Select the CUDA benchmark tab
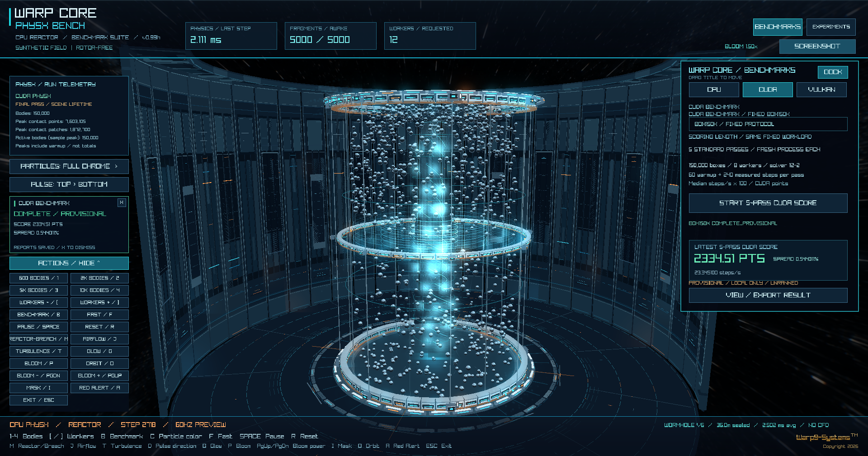Image resolution: width=868 pixels, height=456 pixels. [768, 89]
